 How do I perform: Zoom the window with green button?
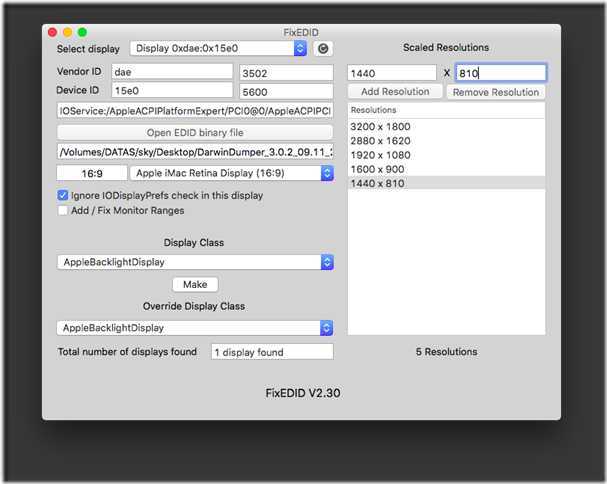pyautogui.click(x=82, y=33)
